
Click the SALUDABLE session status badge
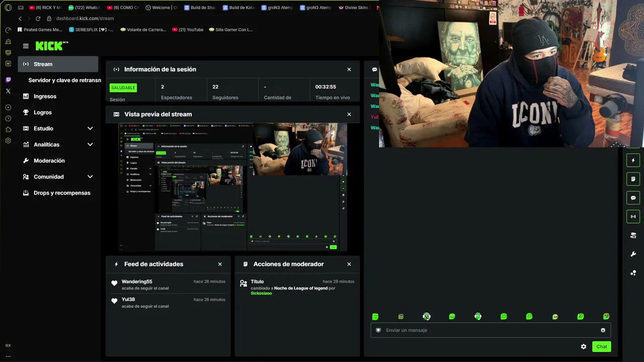tap(123, 87)
